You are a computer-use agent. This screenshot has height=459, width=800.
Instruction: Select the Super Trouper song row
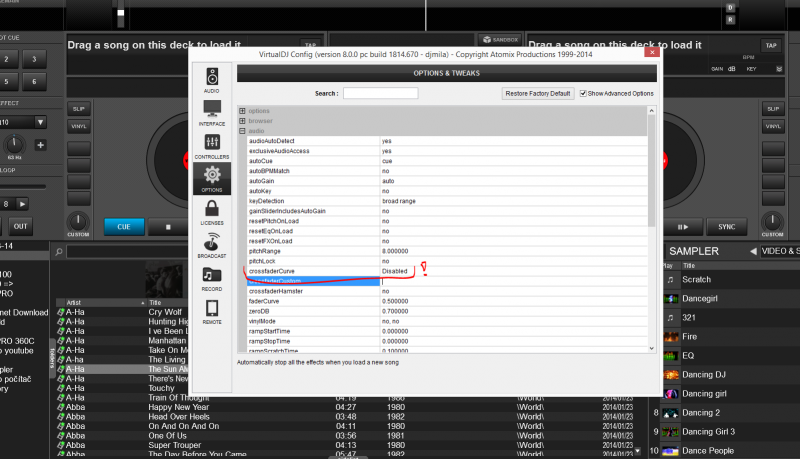pyautogui.click(x=347, y=445)
